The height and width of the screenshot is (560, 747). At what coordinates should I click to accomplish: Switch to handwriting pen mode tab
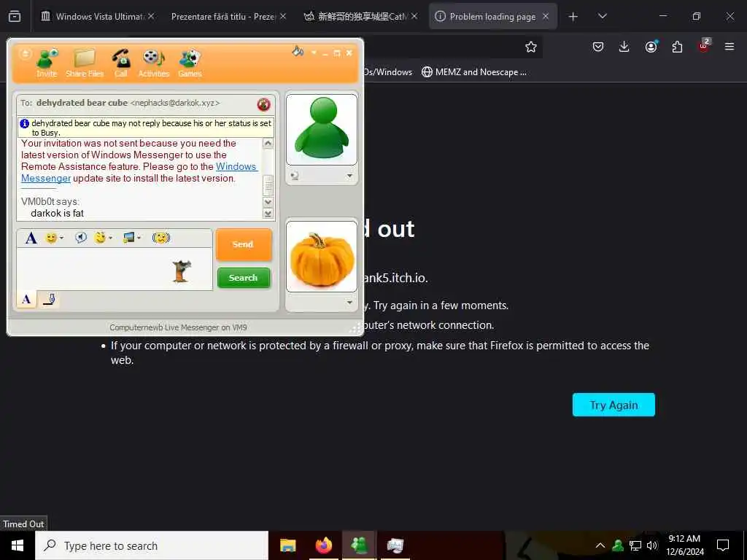tap(49, 299)
